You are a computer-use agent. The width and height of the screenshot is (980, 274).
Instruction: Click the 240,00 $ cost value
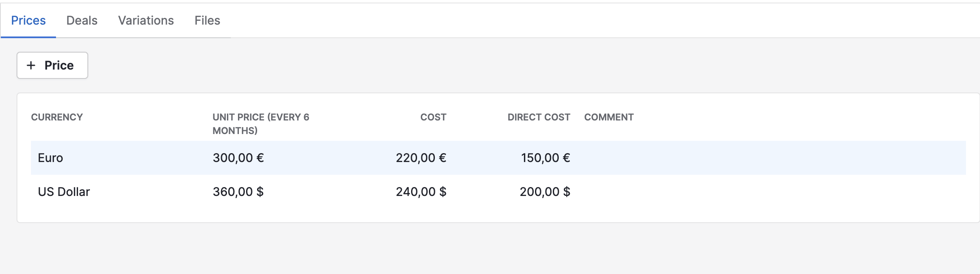[x=421, y=192]
